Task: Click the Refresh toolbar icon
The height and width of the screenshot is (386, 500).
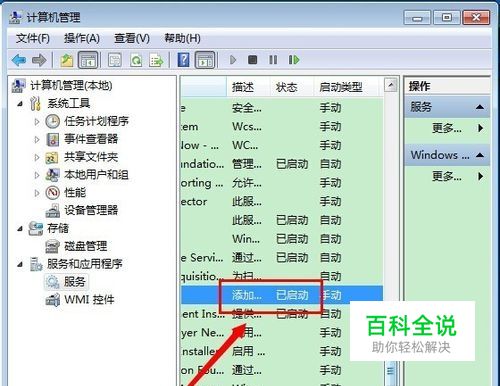Action: click(136, 60)
